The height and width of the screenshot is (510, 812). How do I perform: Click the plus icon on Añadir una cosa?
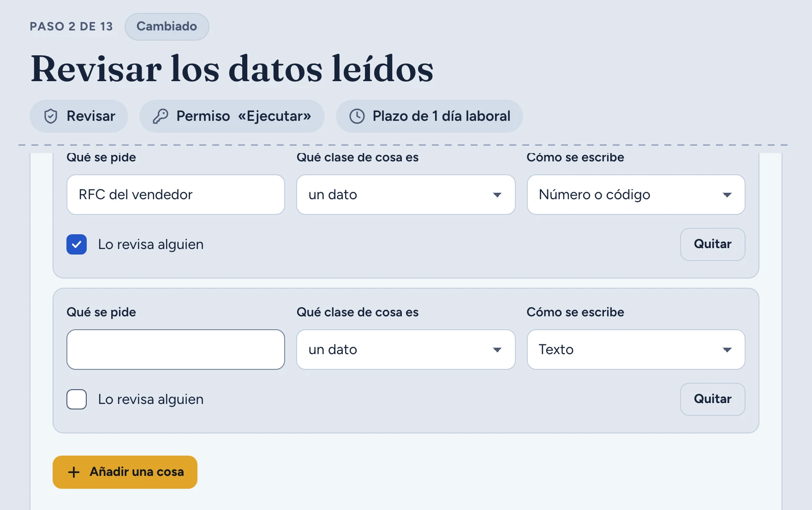74,472
